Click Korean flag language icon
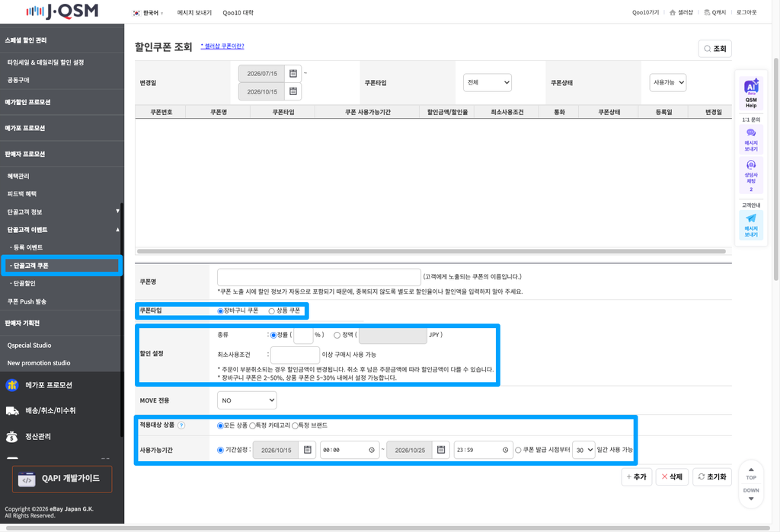 pyautogui.click(x=136, y=13)
